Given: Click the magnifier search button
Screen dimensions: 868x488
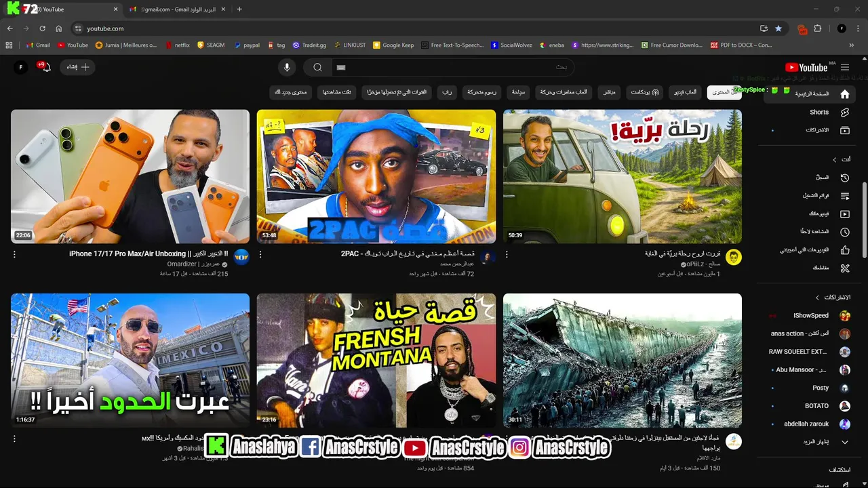Looking at the screenshot, I should pyautogui.click(x=317, y=67).
